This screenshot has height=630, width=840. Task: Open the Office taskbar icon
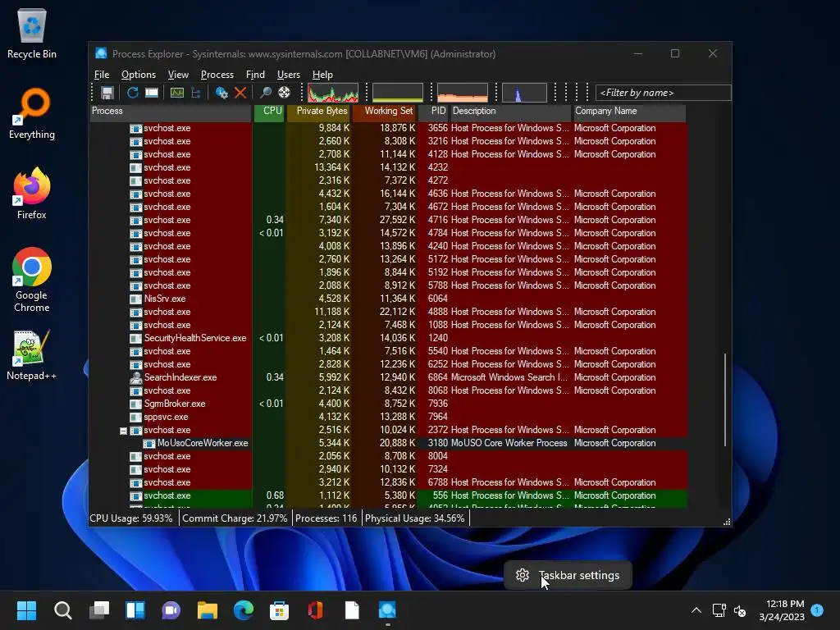point(316,610)
